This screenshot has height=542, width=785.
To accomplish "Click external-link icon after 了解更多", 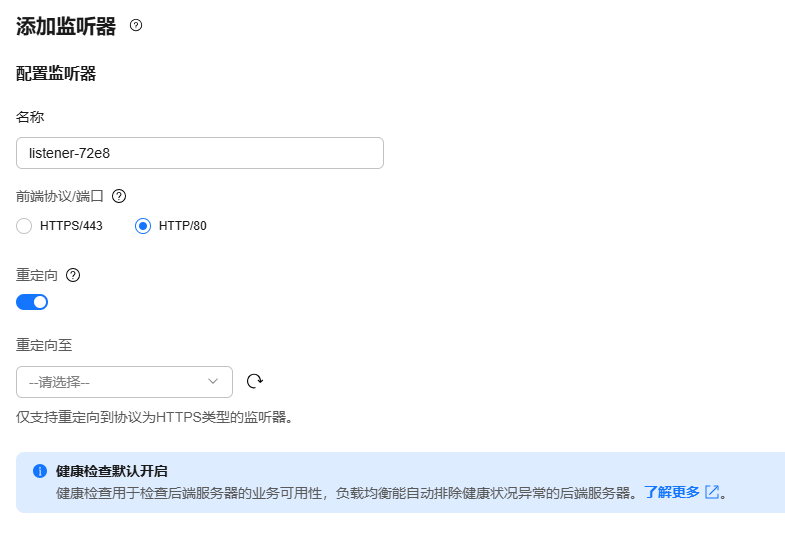I will [x=711, y=492].
